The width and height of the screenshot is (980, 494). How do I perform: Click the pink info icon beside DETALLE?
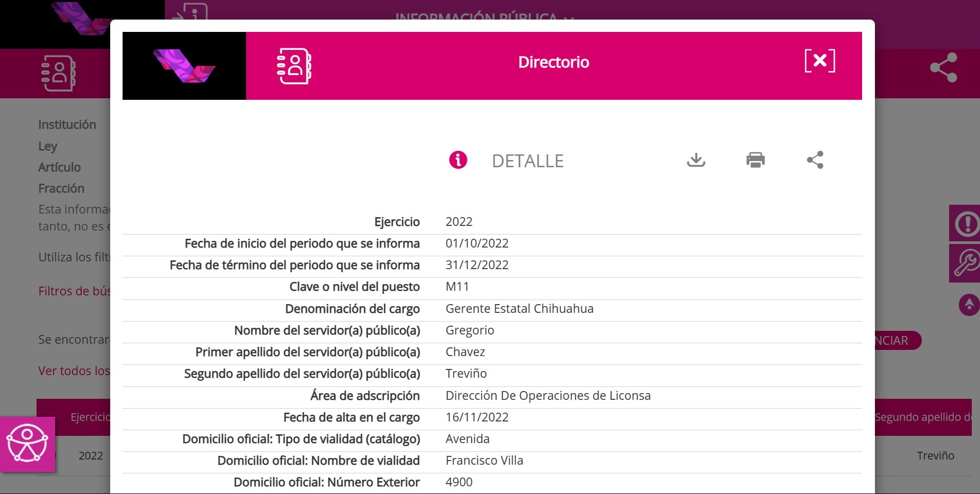[x=458, y=160]
